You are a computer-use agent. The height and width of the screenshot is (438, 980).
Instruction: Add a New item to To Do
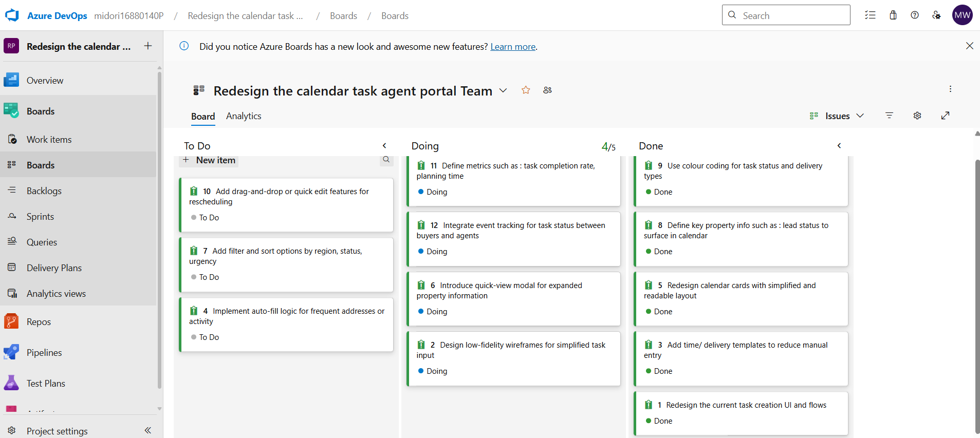[x=209, y=160]
